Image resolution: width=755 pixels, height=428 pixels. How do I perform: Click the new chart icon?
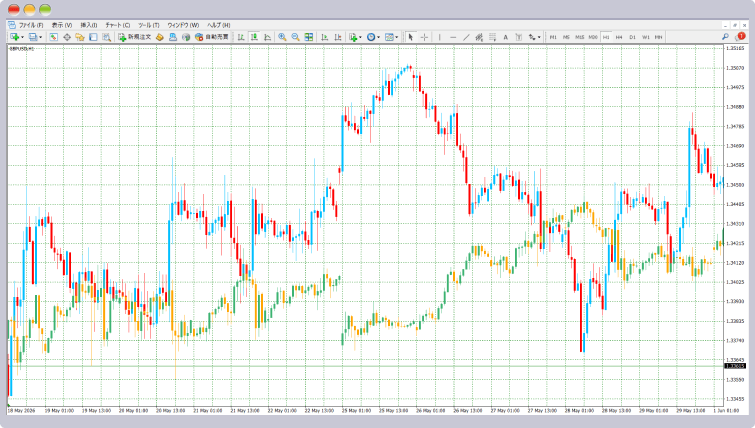tap(14, 37)
